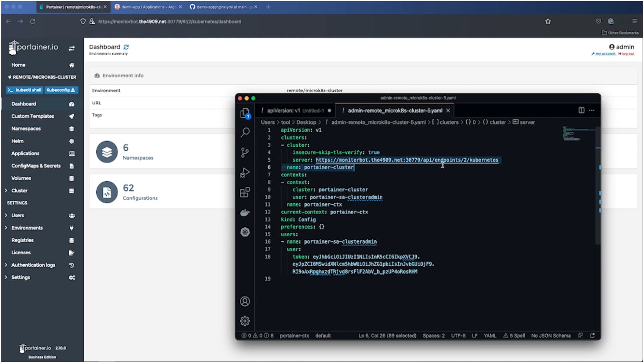
Task: Open Volumes in the sidebar
Action: pyautogui.click(x=42, y=178)
